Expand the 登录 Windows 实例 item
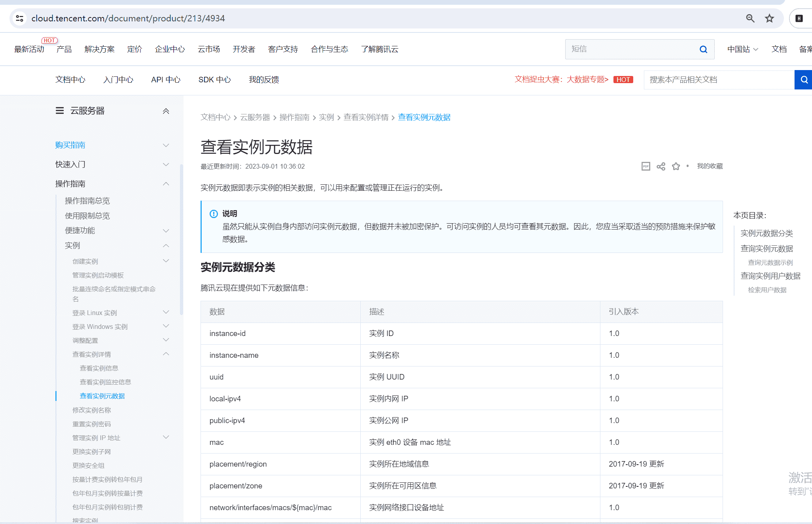Screen dimensions: 812x524 166,326
